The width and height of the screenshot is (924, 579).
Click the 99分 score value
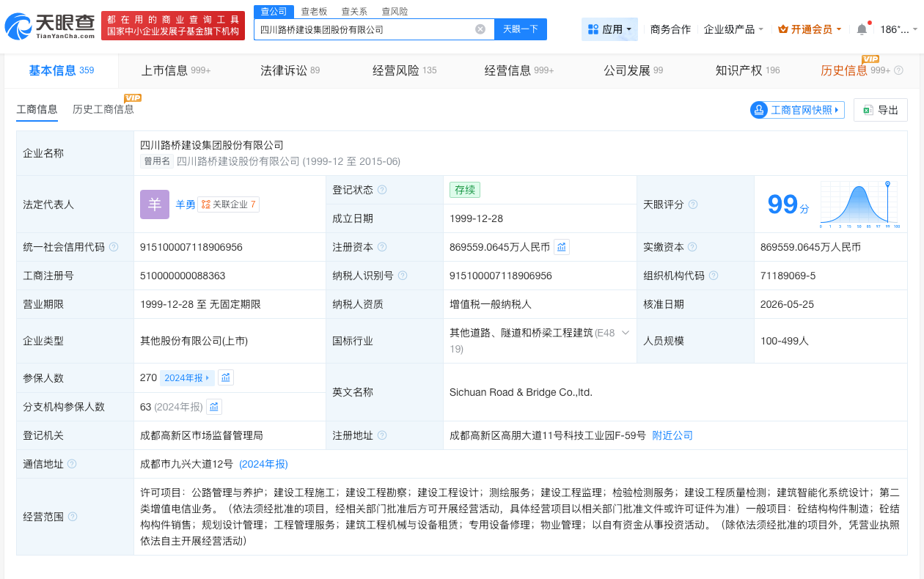pos(788,204)
